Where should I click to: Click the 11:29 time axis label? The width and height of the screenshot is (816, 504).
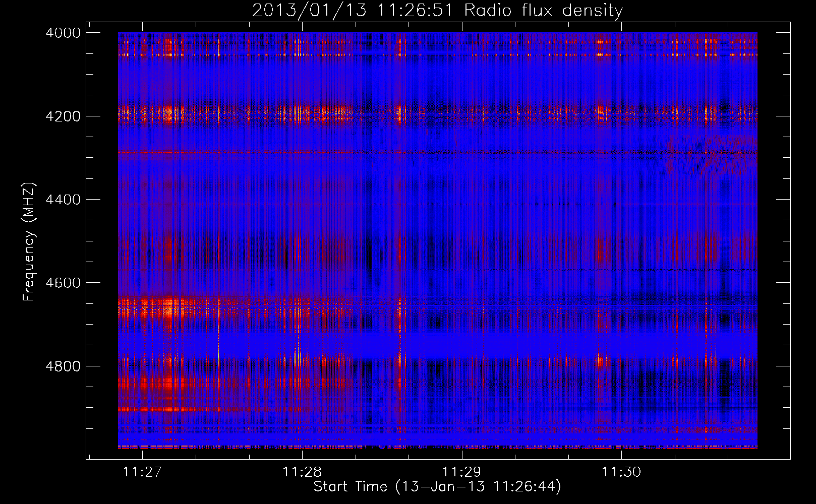(461, 472)
